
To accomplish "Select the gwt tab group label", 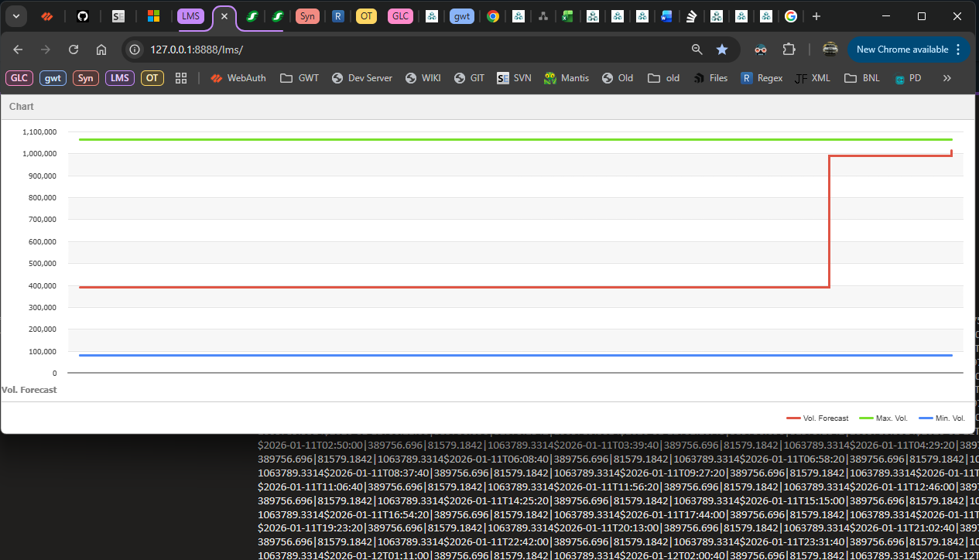I will (461, 16).
